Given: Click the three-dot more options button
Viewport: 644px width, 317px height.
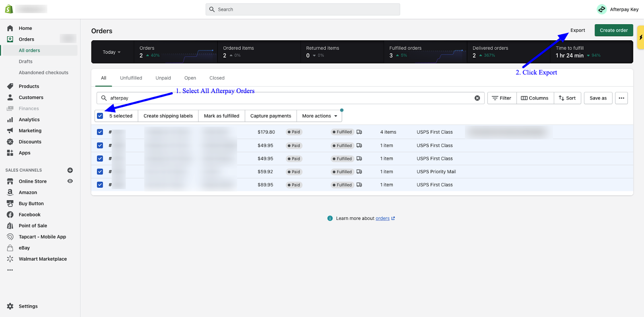Looking at the screenshot, I should [x=621, y=98].
